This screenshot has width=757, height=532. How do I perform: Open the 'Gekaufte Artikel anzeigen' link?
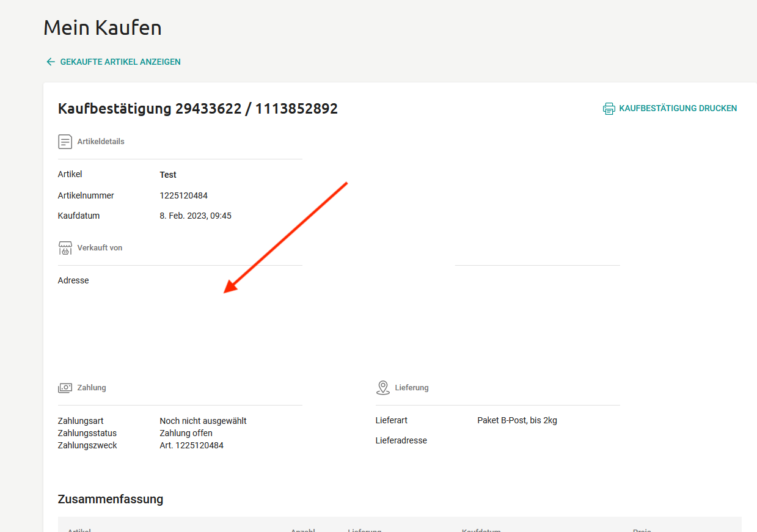click(x=120, y=62)
